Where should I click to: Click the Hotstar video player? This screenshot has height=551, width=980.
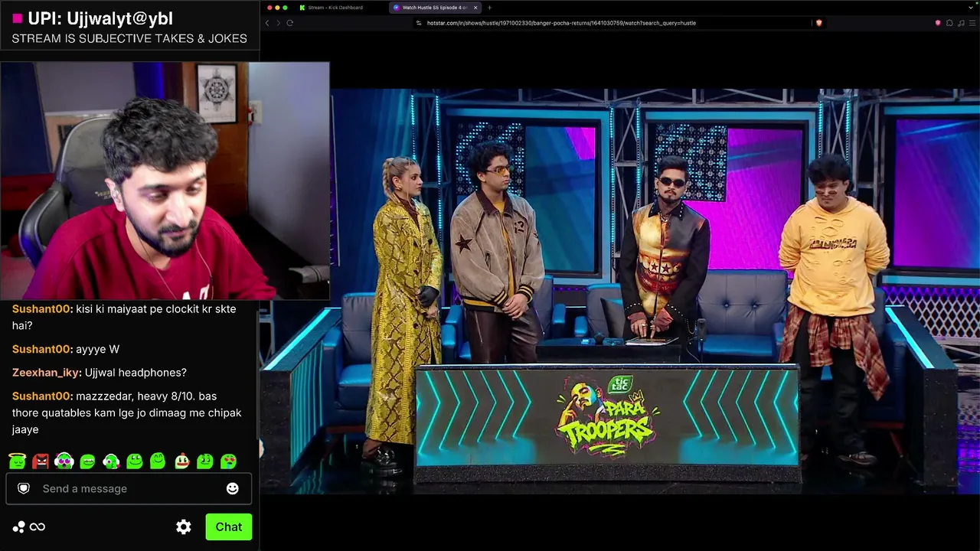tap(620, 291)
